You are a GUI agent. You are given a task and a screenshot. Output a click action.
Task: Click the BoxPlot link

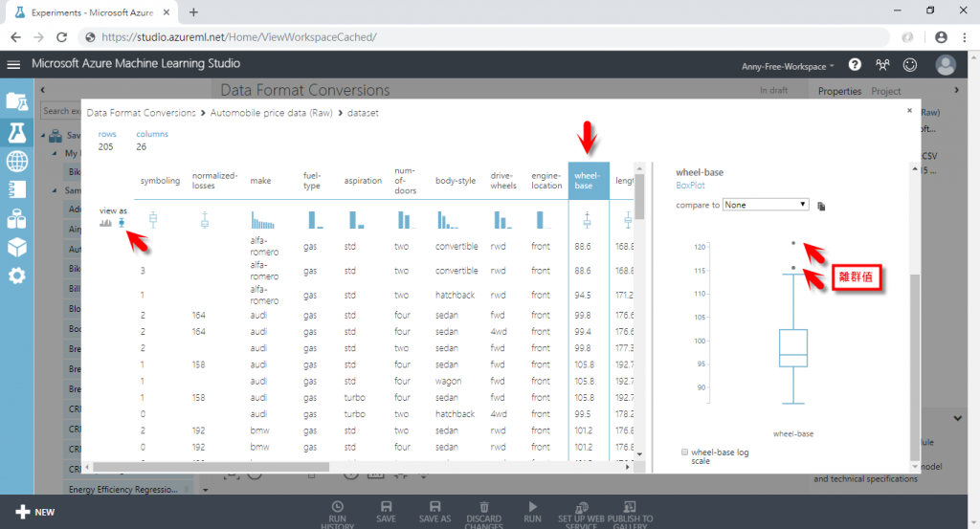pos(690,186)
